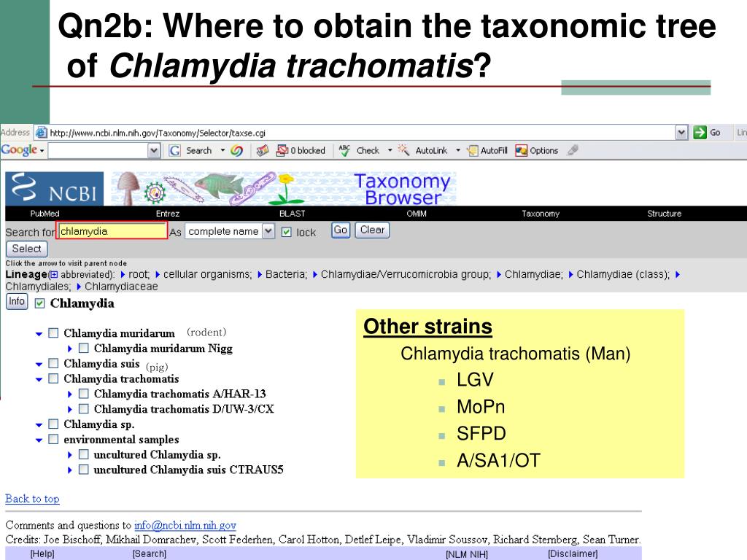Visit the Chlamydiaceae lineage node
The width and height of the screenshot is (747, 560).
[x=121, y=287]
